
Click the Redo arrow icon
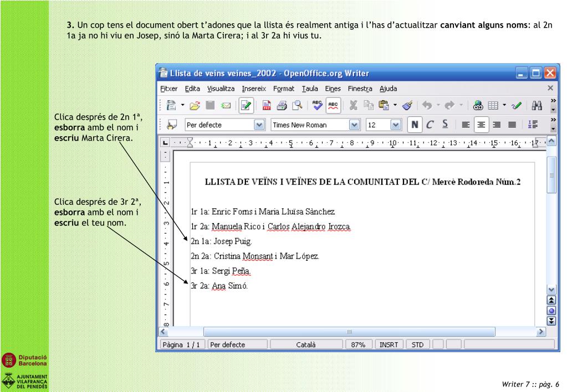tap(449, 106)
